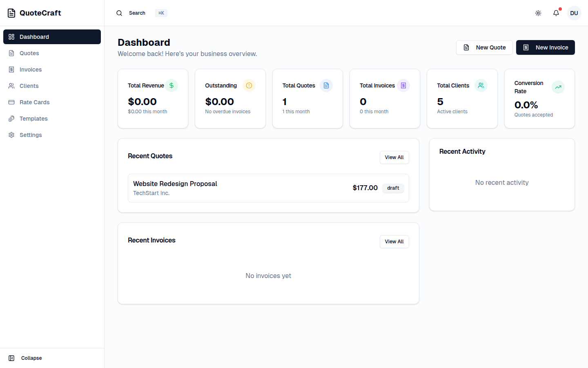Open the Templates icon in the sidebar
Viewport: 588px width, 368px height.
click(11, 119)
